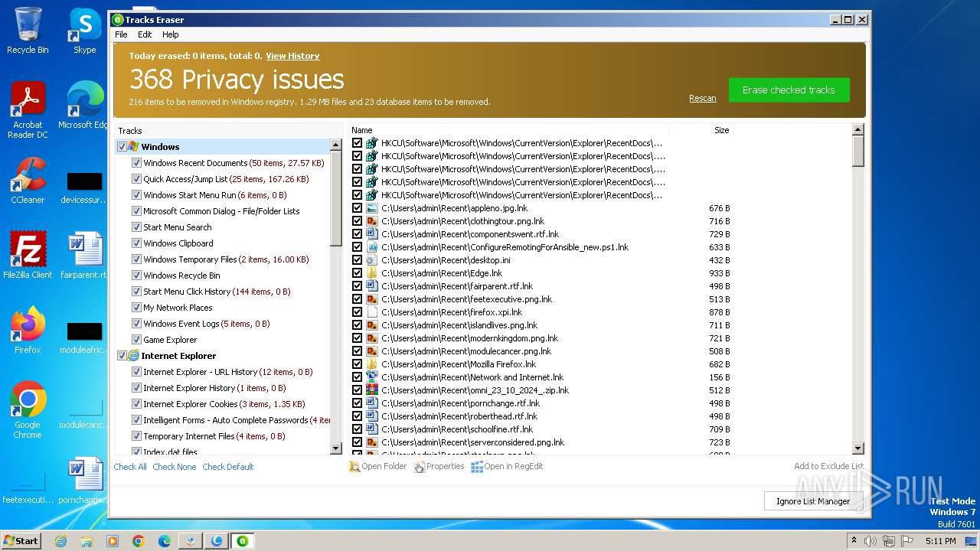This screenshot has width=980, height=551.
Task: Click the Internet Explorer icon in Tracks tree
Action: (x=134, y=356)
